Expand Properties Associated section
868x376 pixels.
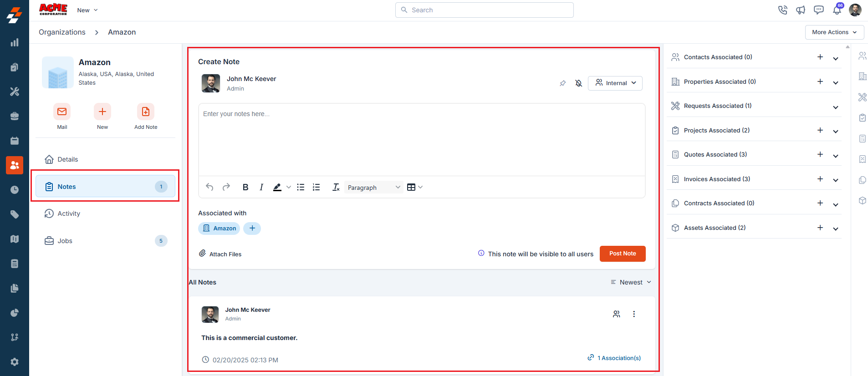point(836,82)
